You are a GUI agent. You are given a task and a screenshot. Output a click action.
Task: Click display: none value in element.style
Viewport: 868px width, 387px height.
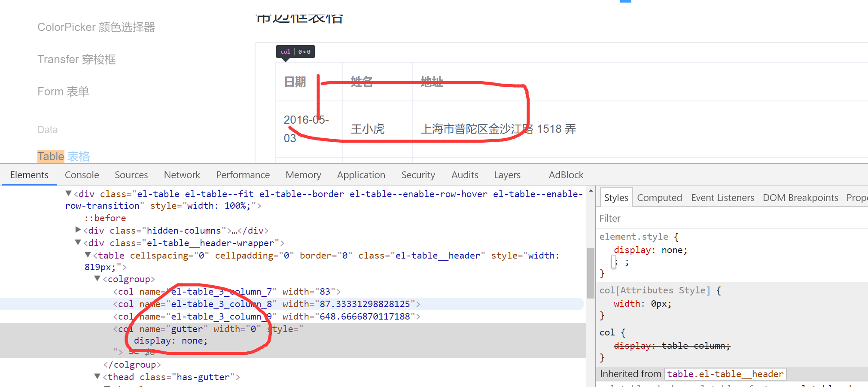click(x=674, y=250)
